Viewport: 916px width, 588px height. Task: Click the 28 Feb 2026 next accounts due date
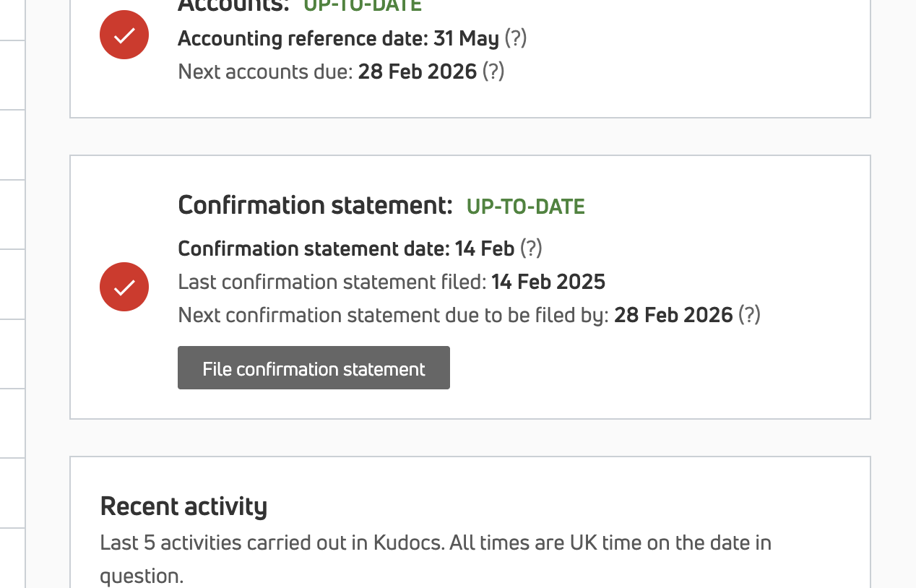(x=418, y=72)
